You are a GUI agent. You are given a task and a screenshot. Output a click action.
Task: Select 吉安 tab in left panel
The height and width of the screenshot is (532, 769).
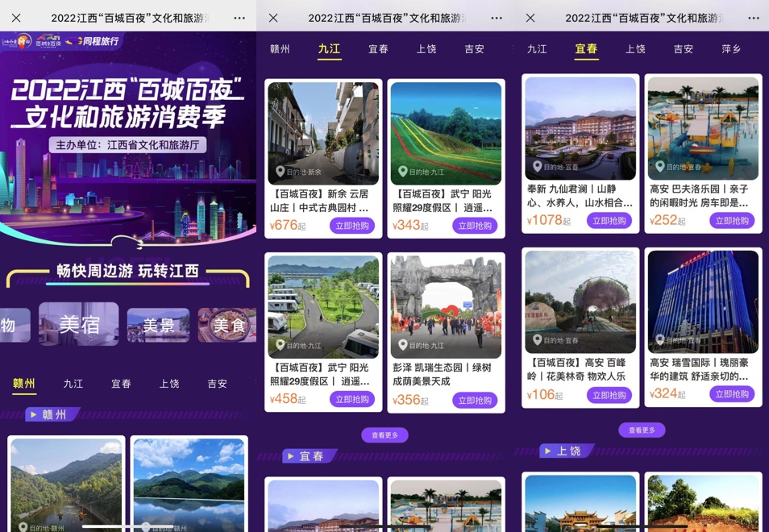click(x=218, y=384)
